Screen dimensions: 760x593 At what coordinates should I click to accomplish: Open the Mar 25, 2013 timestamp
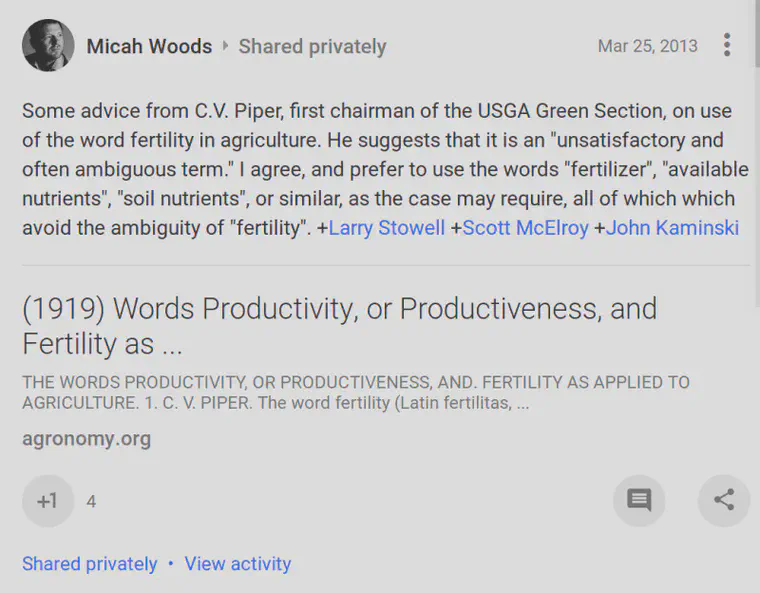[648, 46]
